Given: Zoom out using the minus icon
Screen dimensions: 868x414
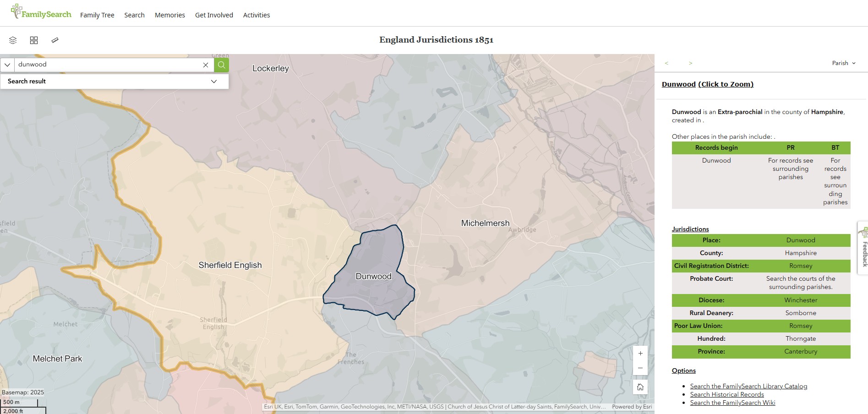Looking at the screenshot, I should [x=640, y=368].
